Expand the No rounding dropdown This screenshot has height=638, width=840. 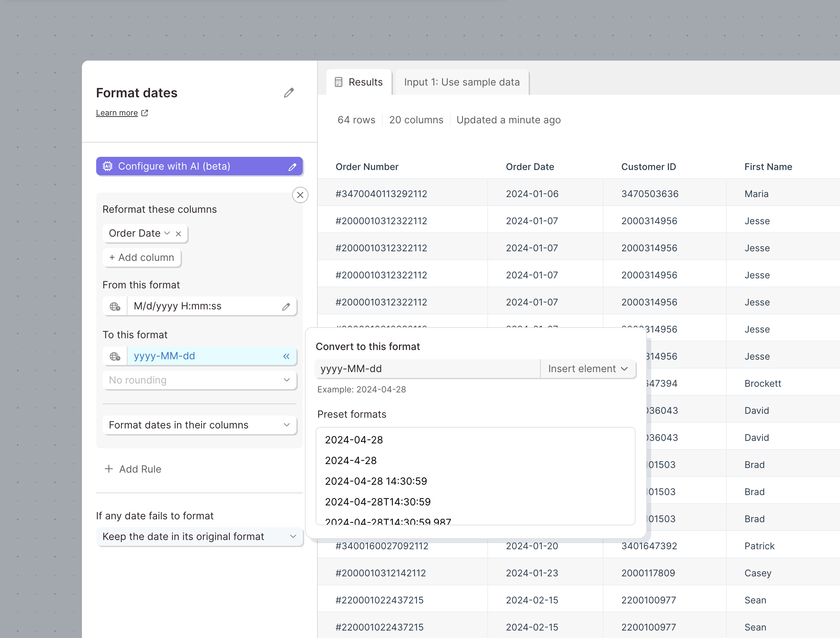coord(199,380)
